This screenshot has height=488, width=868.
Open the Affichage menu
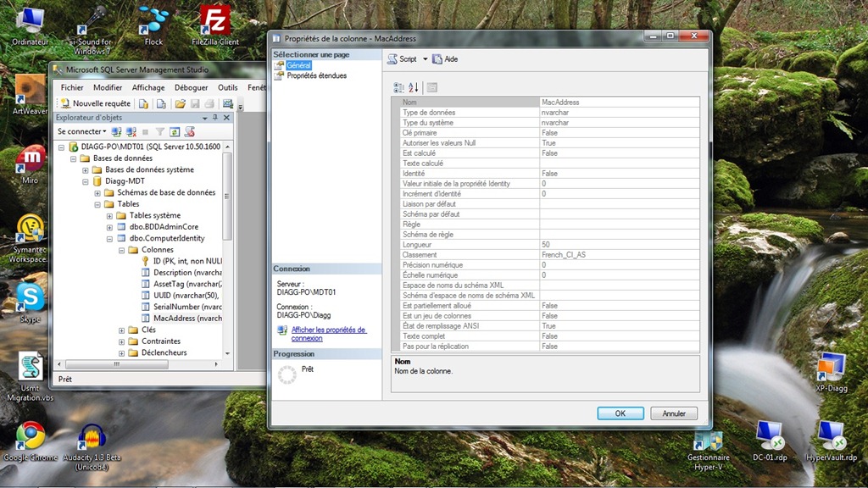tap(148, 87)
